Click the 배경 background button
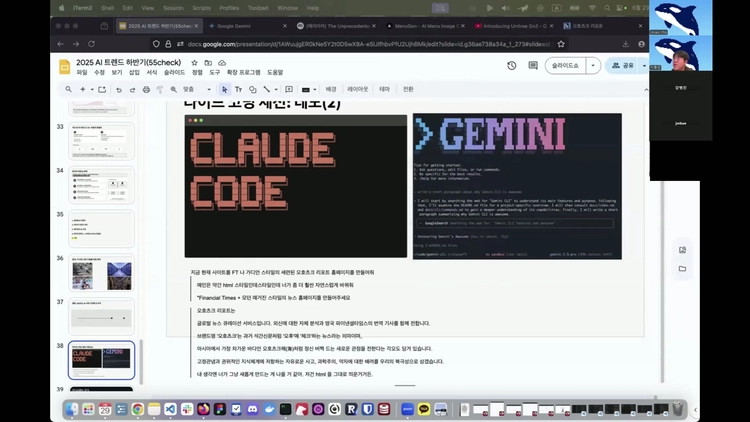This screenshot has width=750, height=422. 331,89
